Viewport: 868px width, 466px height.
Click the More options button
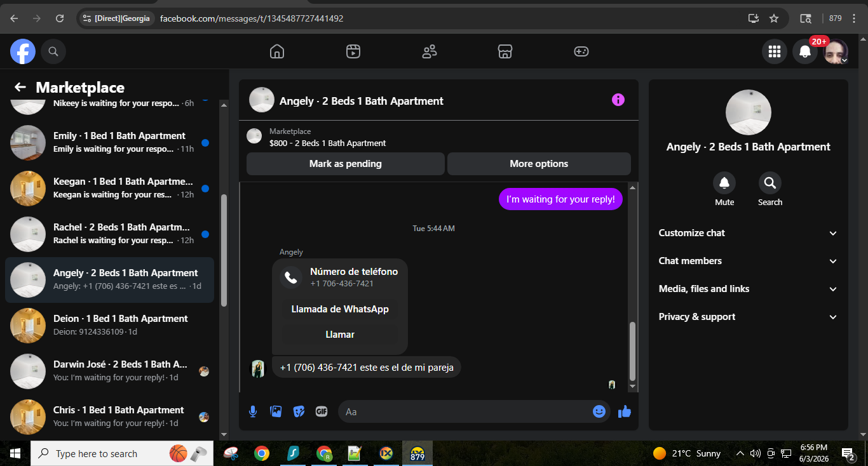pyautogui.click(x=539, y=164)
